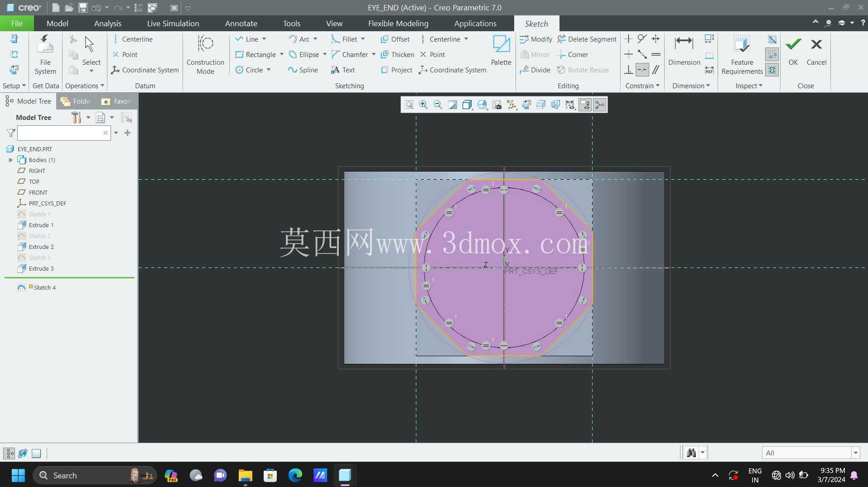Expand the Circle tool dropdown arrow
Image resolution: width=868 pixels, height=487 pixels.
269,70
